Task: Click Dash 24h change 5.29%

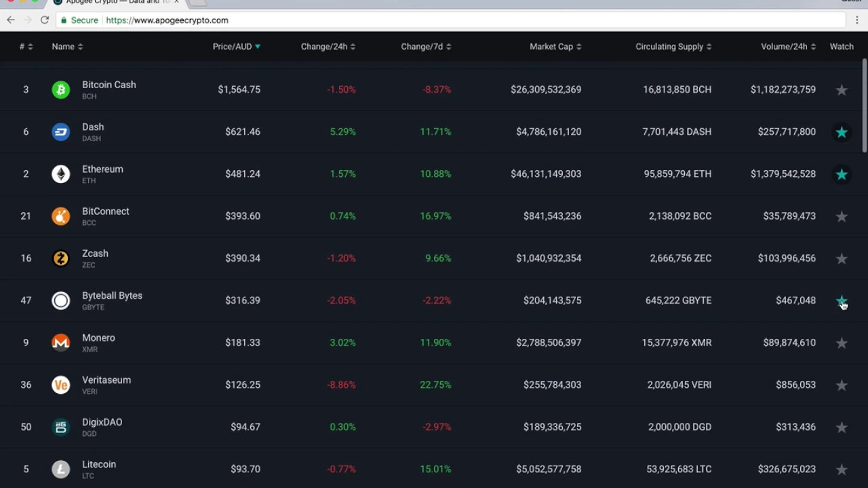Action: (x=342, y=132)
